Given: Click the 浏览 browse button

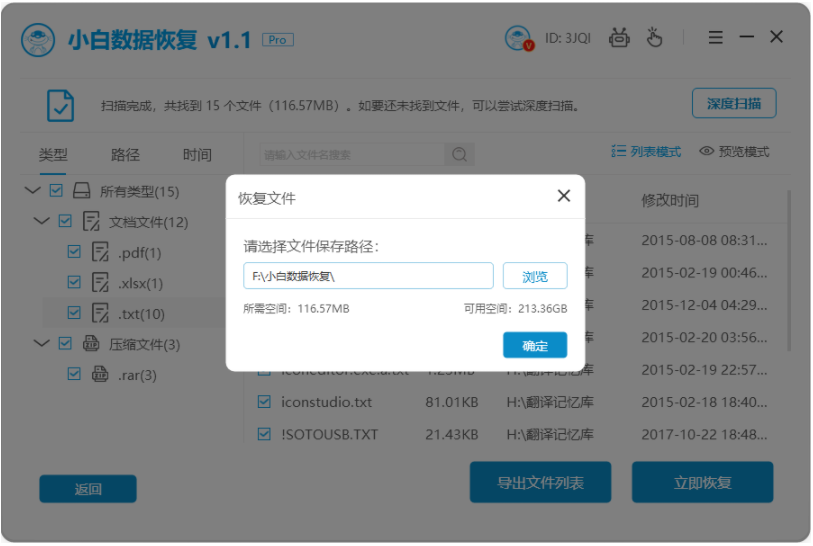Looking at the screenshot, I should pos(534,276).
